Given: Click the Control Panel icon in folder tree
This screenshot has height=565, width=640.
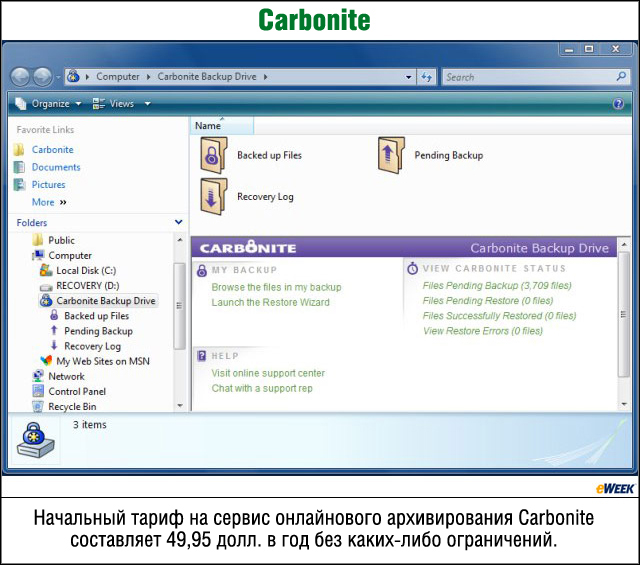Looking at the screenshot, I should coord(38,391).
